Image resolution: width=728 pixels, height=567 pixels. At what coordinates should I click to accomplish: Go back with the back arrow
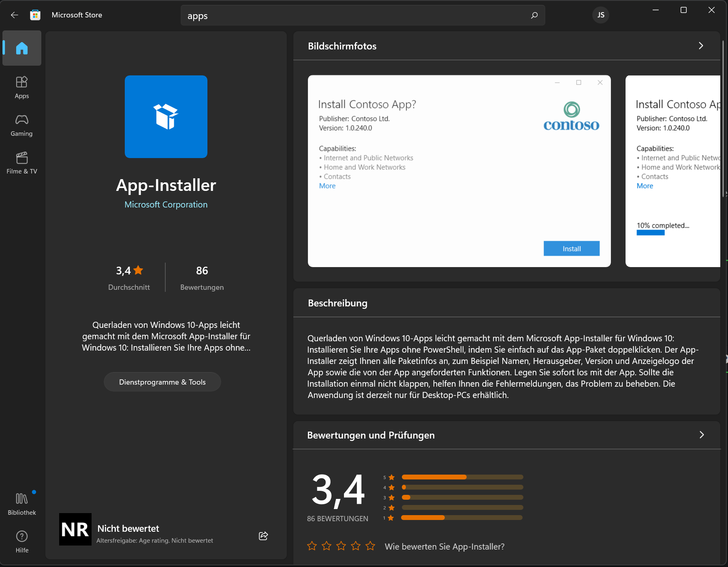coord(15,15)
